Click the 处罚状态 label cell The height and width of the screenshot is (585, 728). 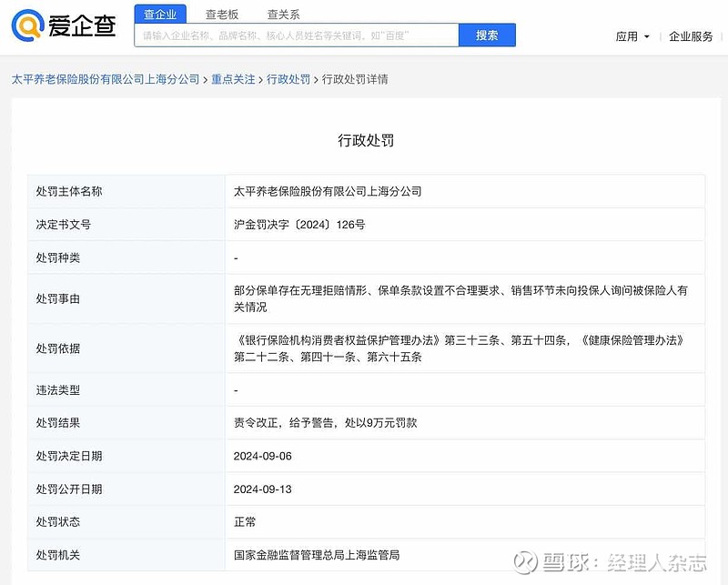pyautogui.click(x=126, y=522)
